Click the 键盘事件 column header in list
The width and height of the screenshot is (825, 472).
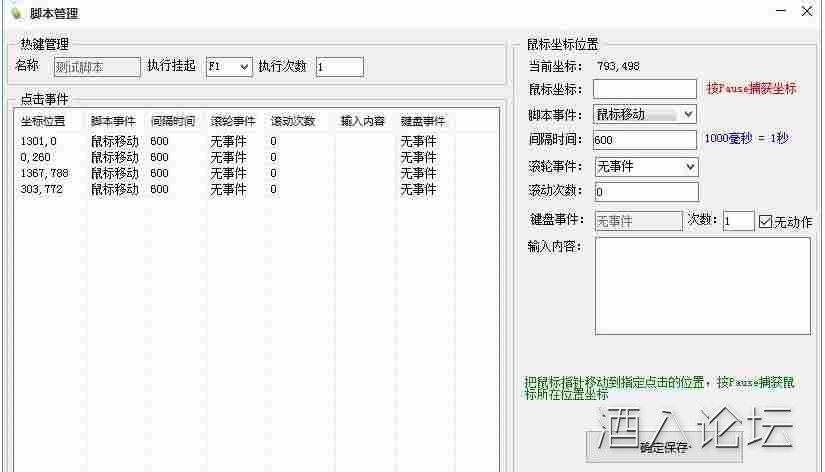[x=423, y=121]
